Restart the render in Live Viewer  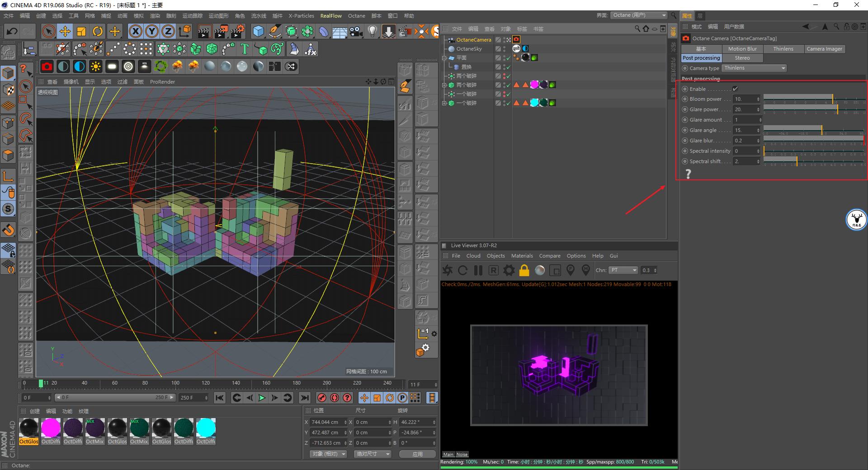(x=462, y=270)
